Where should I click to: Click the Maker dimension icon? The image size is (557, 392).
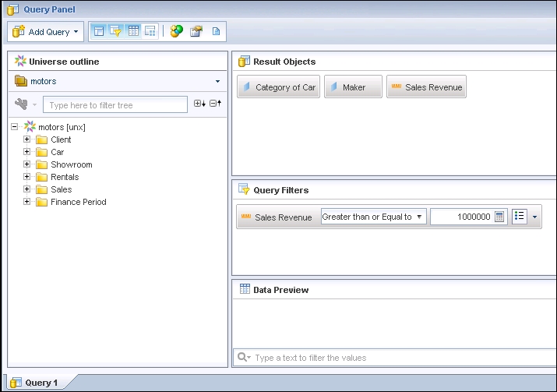pyautogui.click(x=333, y=87)
